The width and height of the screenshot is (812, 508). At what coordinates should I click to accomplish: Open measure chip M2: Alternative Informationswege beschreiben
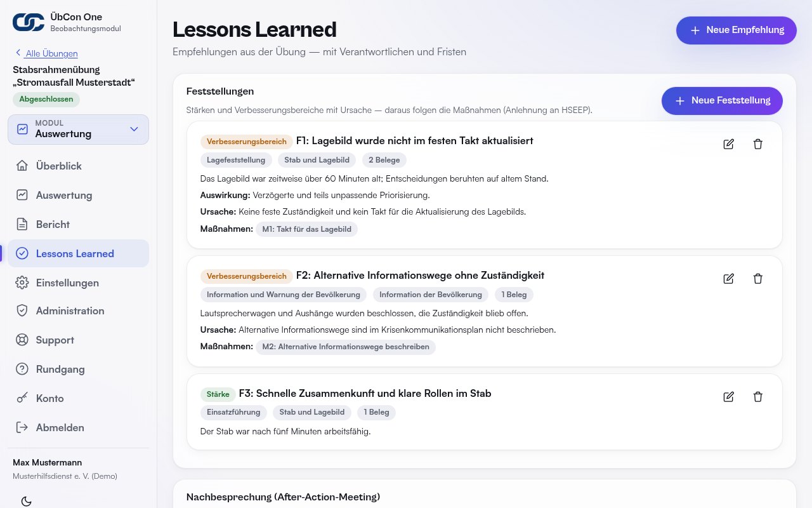point(346,347)
